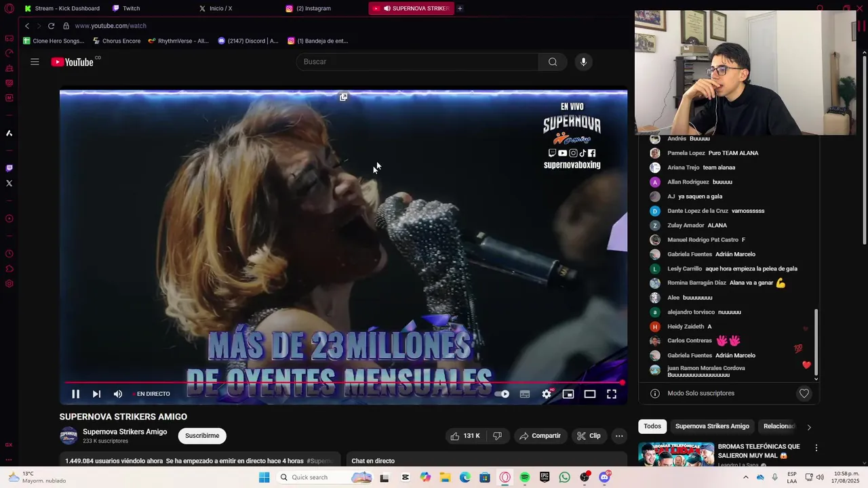This screenshot has width=868, height=488.
Task: Click the taskbar Quick search box
Action: tap(325, 477)
